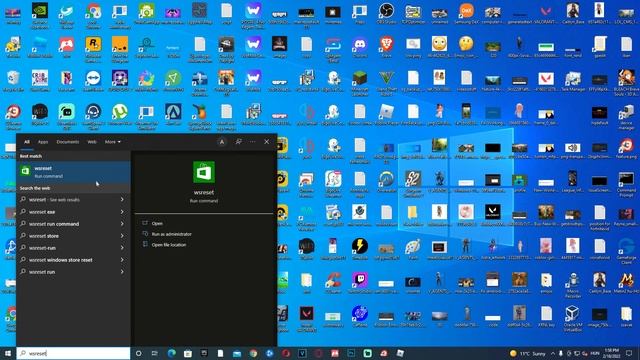The image size is (640, 360).
Task: Select the Macro Recorder desktop icon
Action: tap(572, 285)
